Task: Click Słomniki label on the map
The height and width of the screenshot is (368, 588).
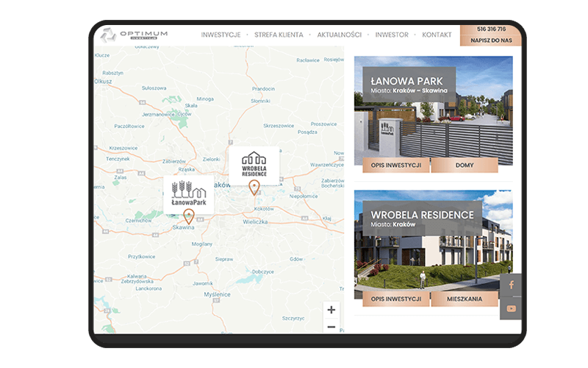Action: coord(261,101)
